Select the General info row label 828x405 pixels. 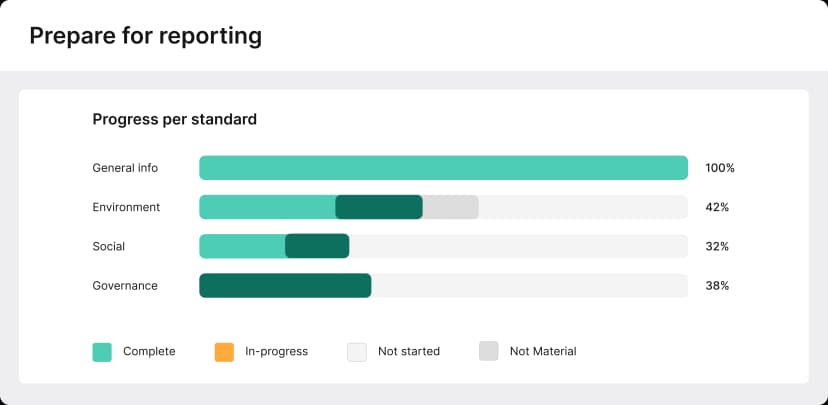pos(125,168)
